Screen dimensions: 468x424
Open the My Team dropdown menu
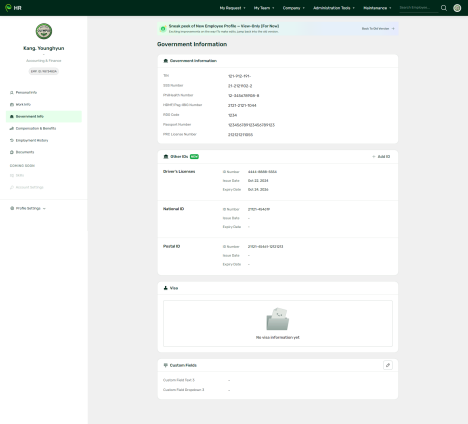264,8
